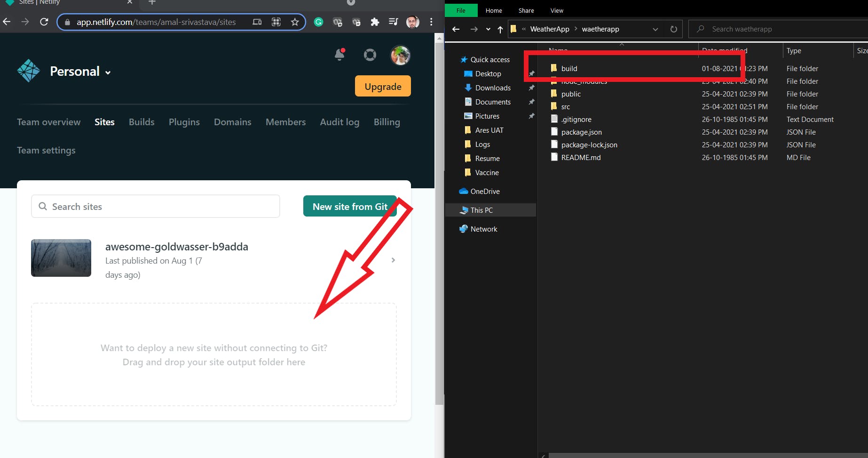Screen dimensions: 868x458
Task: Open the Grammarly extension icon
Action: (x=318, y=22)
